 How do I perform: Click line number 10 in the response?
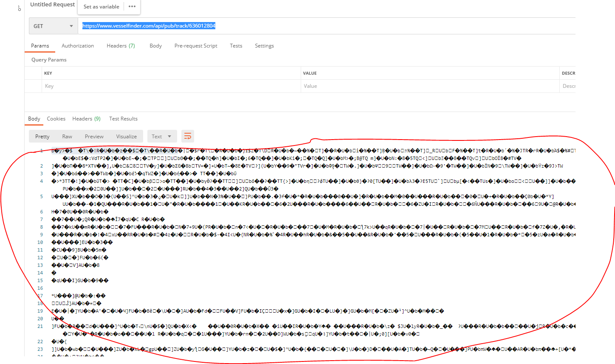point(40,242)
